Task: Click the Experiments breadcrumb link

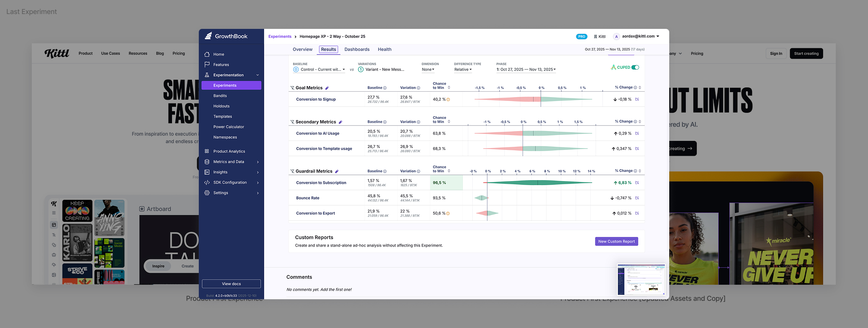Action: (x=280, y=36)
